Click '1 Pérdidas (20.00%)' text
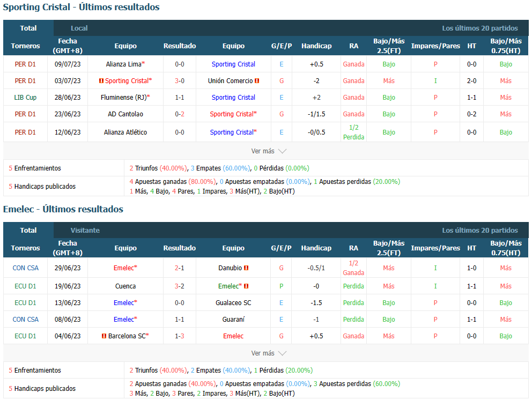Screen dimensions: 532x400 tap(283, 370)
